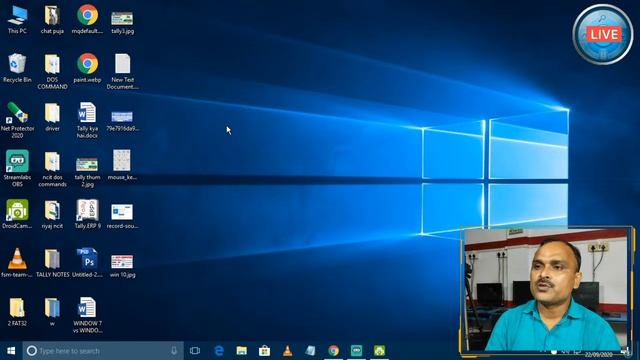
Task: Select the Net Protector 2020 shortcut
Action: point(17,120)
